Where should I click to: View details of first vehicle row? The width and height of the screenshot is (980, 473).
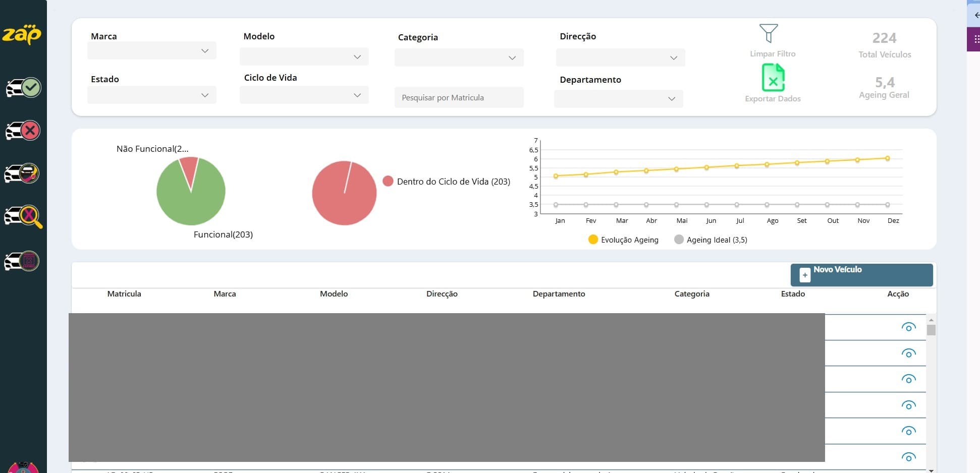(908, 327)
